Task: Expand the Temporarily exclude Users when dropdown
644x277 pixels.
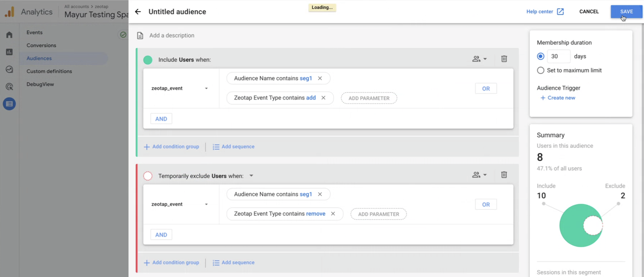Action: 251,176
